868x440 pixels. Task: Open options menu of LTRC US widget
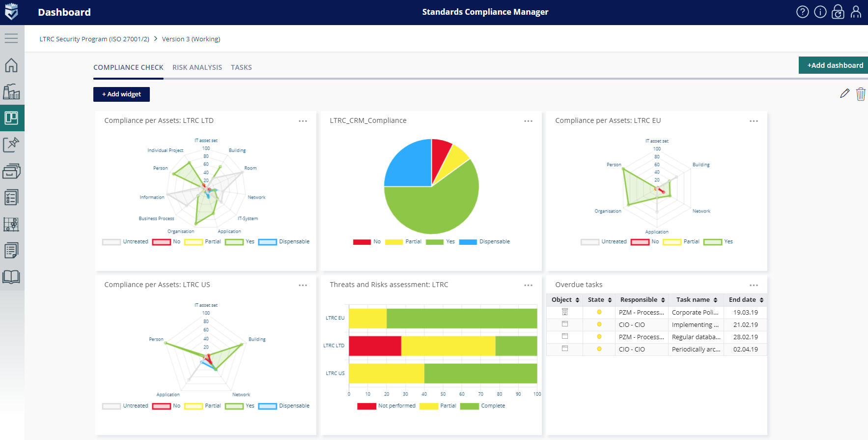click(x=303, y=285)
